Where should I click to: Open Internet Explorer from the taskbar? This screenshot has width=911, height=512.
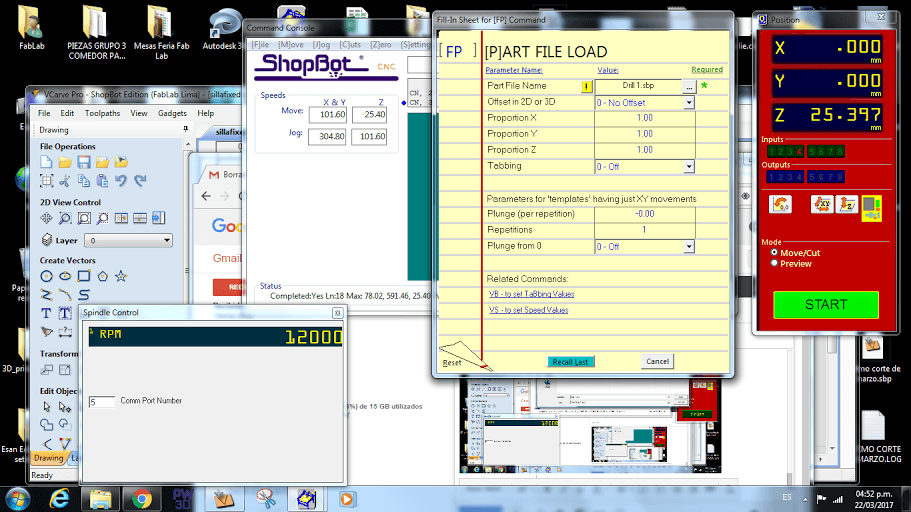coord(60,499)
